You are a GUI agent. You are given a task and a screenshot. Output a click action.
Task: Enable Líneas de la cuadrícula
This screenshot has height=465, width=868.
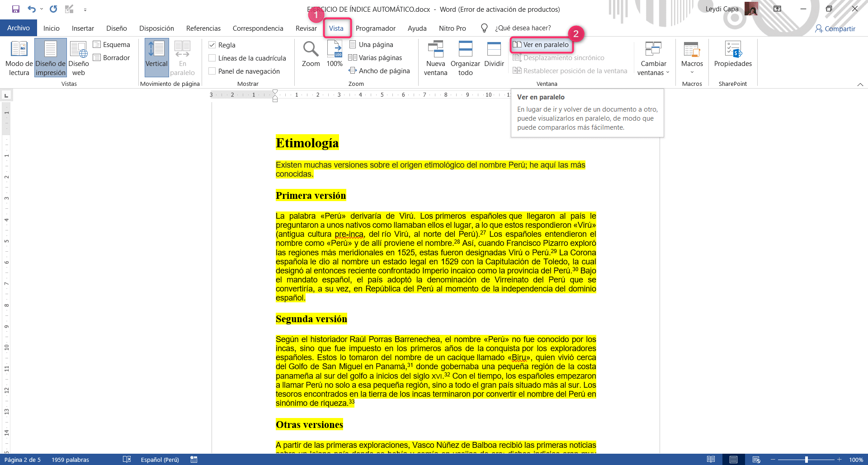(212, 58)
